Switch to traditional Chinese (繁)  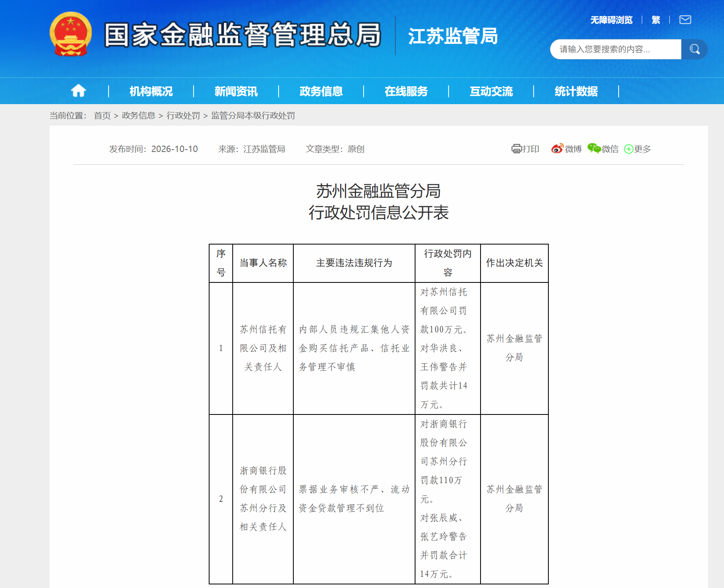(656, 20)
